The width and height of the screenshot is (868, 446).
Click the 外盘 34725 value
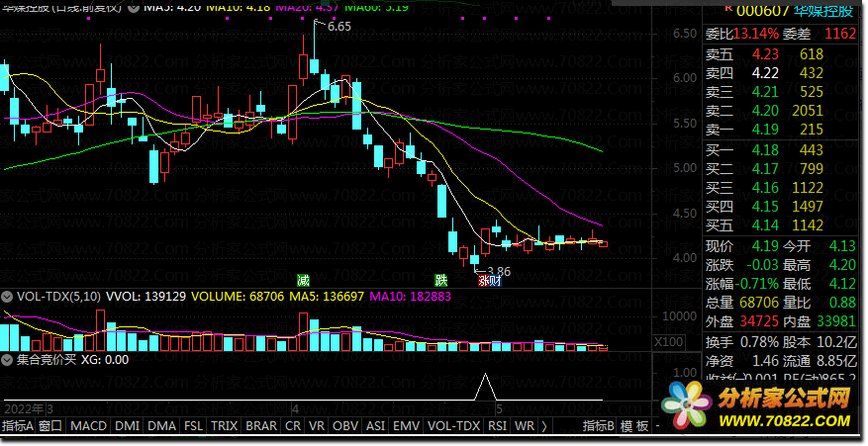pyautogui.click(x=759, y=321)
